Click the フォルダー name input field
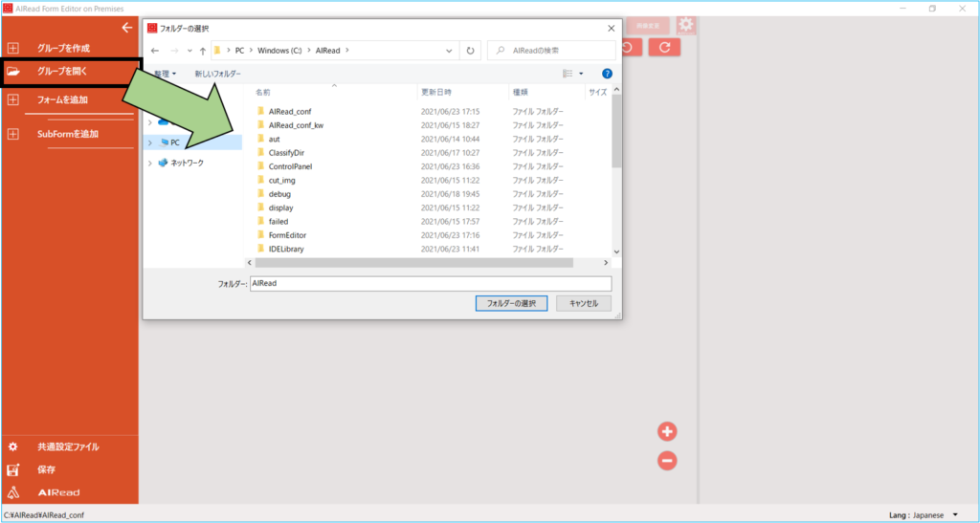The width and height of the screenshot is (980, 523). click(430, 283)
